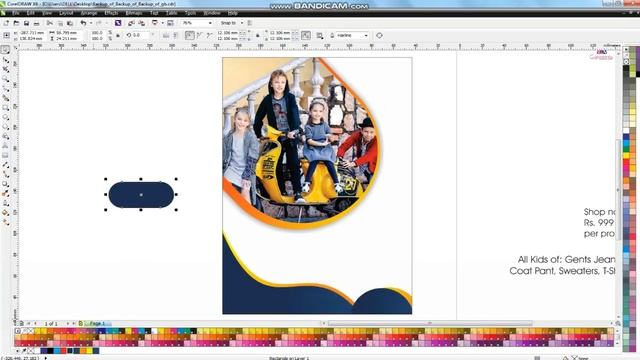The width and height of the screenshot is (640, 360).
Task: Toggle the lock ratio padlock
Action: tap(118, 36)
